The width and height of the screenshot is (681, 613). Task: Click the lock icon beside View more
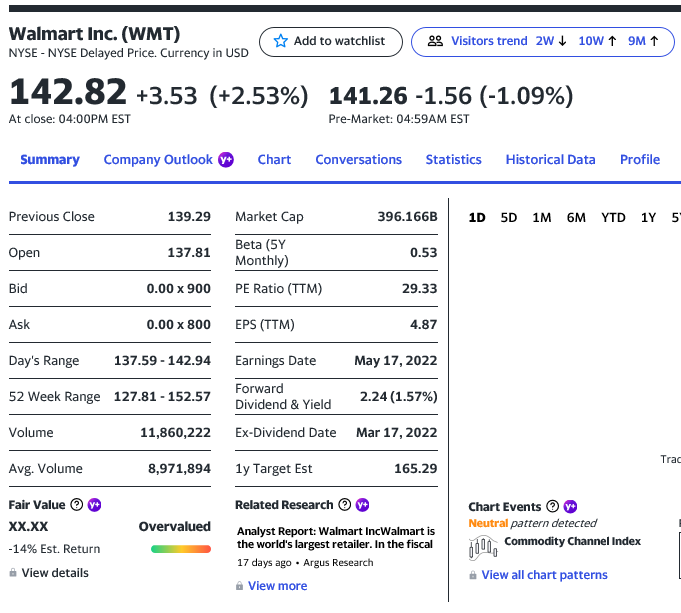coord(239,586)
